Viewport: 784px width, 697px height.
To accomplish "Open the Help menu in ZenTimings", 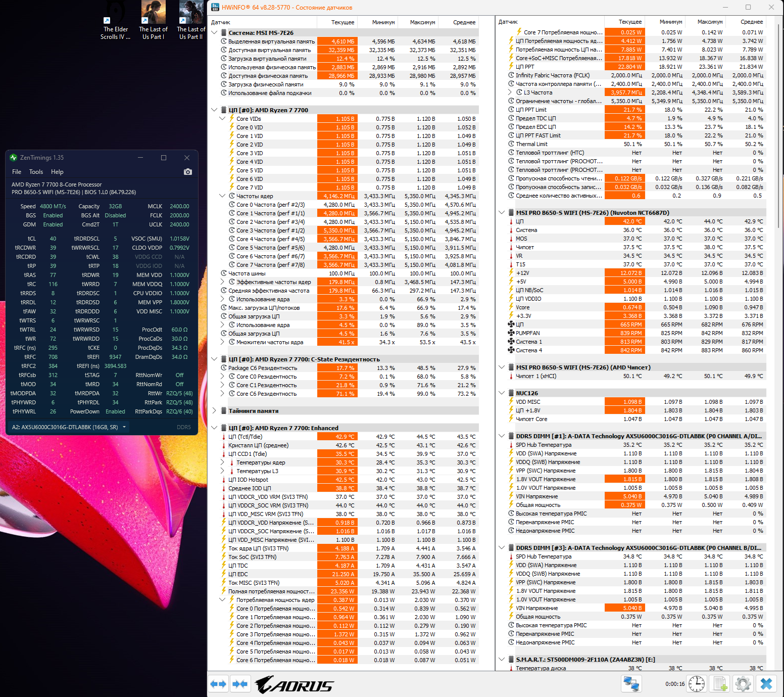I will (57, 172).
